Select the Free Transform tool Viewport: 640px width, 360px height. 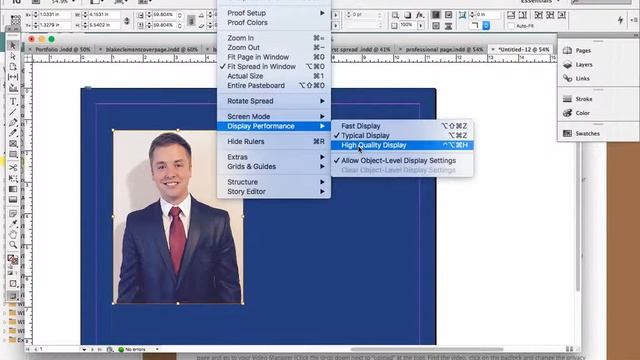click(13, 178)
